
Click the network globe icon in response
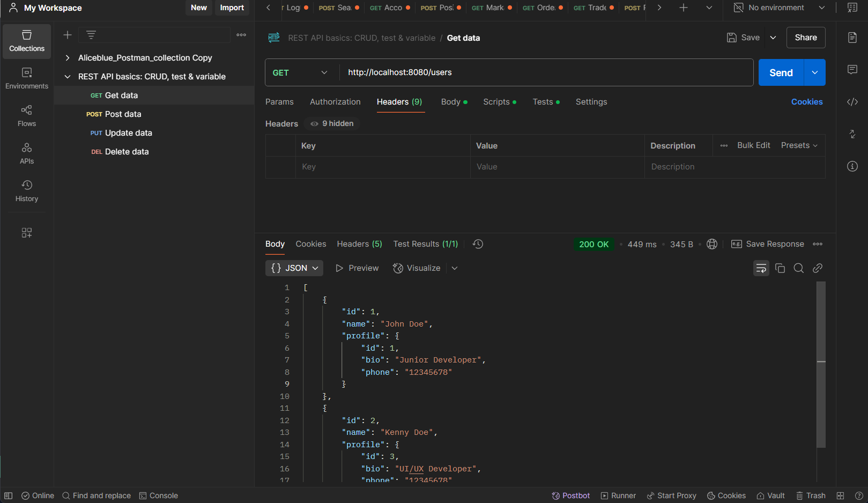click(x=712, y=244)
